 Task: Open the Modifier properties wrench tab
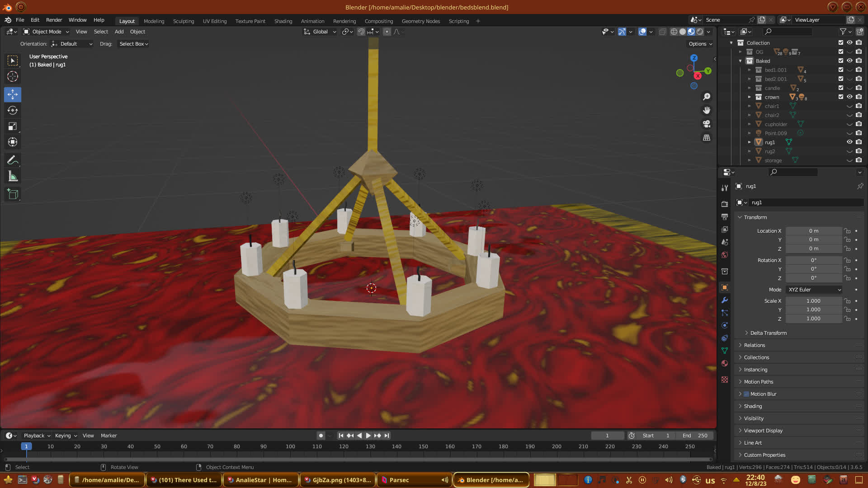(x=725, y=300)
